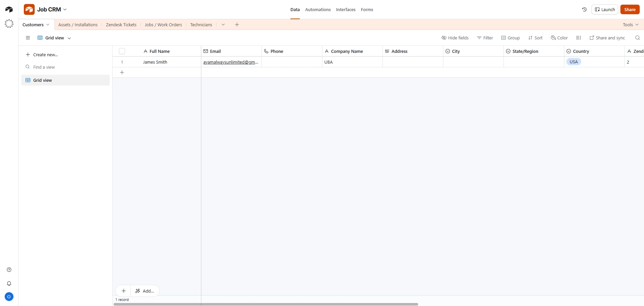Click the State/Region column header
The height and width of the screenshot is (306, 644).
coord(534,51)
